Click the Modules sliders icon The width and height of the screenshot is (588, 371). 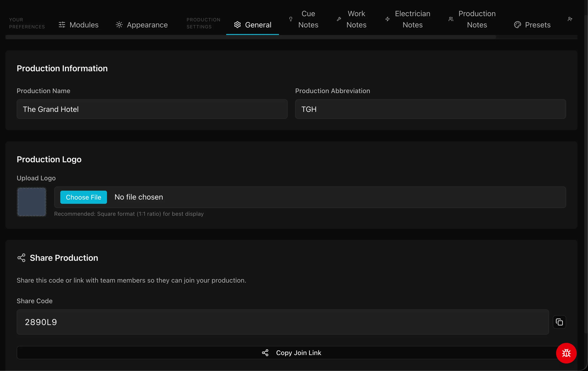point(62,25)
